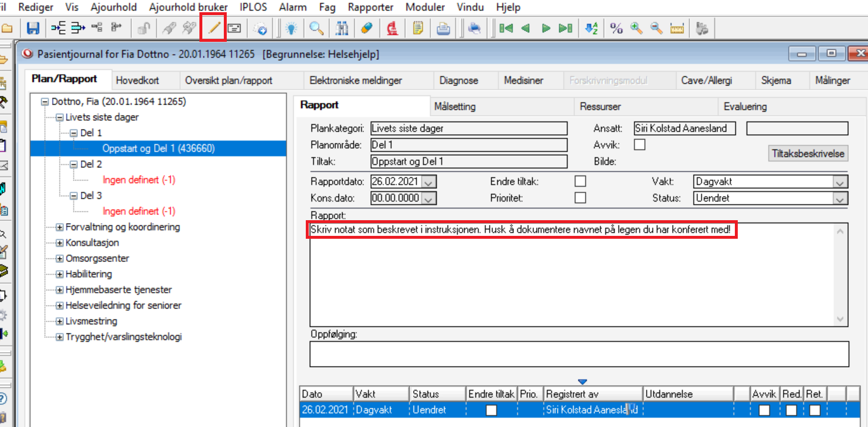Go to first record arrow icon
Image resolution: width=868 pixels, height=427 pixels.
[x=506, y=28]
